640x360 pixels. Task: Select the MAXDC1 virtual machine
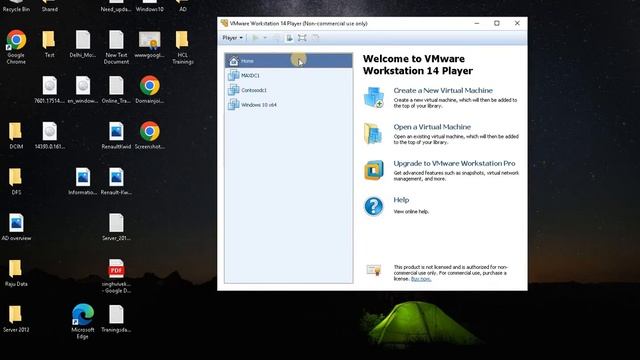pyautogui.click(x=288, y=76)
